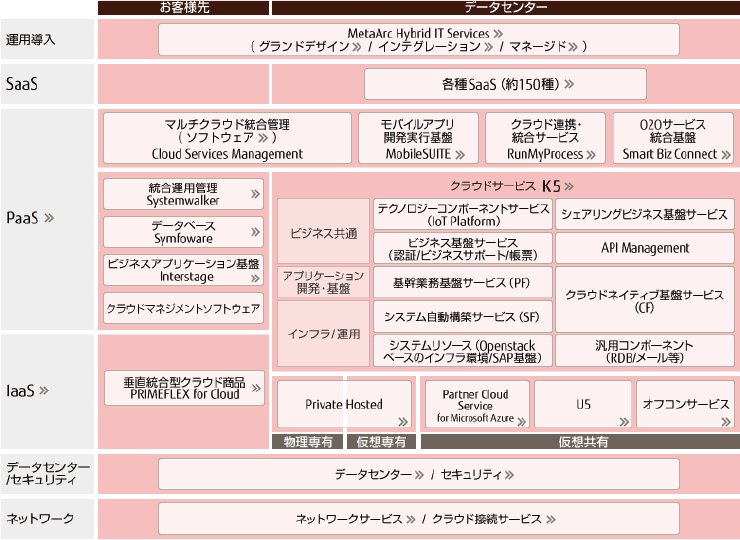Click インフラ/運用 category label
740x540 pixels.
tap(323, 334)
